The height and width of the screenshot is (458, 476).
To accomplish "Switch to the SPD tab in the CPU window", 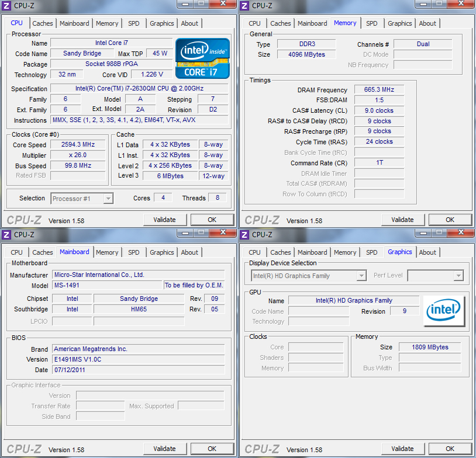I will tap(133, 23).
